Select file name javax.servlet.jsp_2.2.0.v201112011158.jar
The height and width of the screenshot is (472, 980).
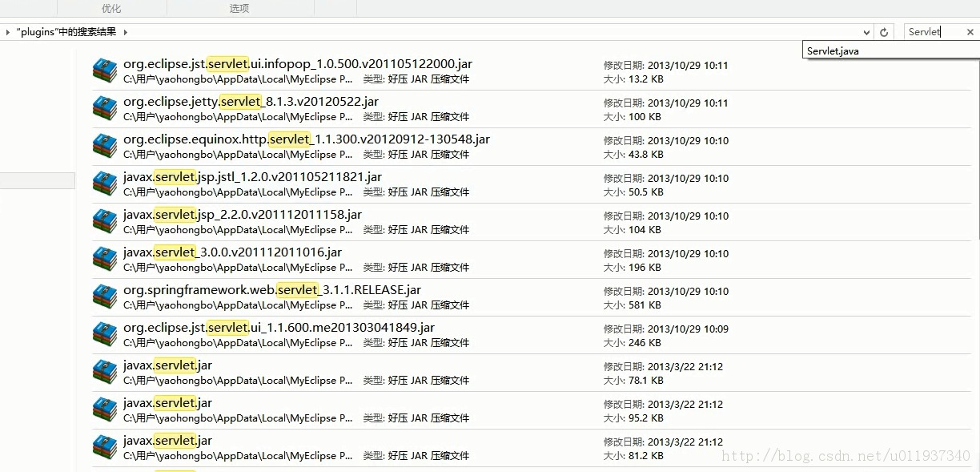(x=243, y=214)
